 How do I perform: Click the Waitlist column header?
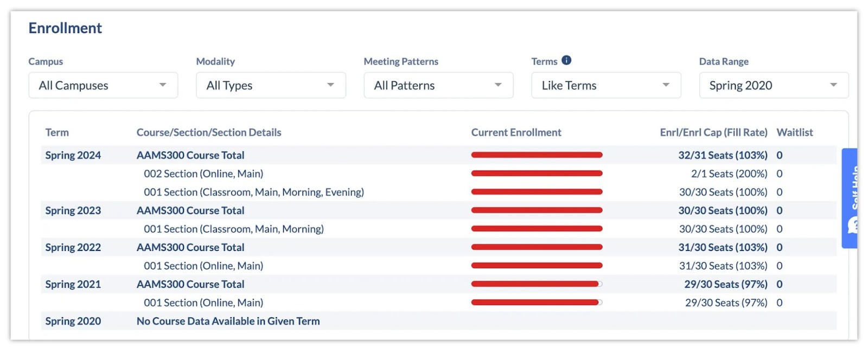(795, 132)
